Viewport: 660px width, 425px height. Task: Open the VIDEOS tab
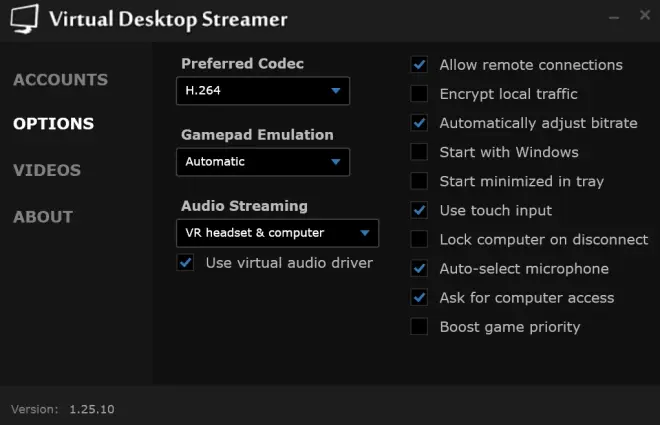[x=47, y=170]
